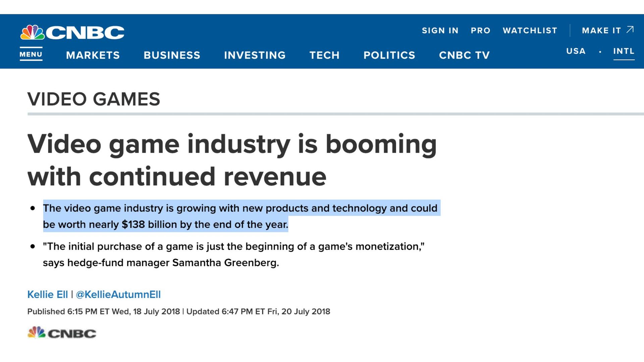644x362 pixels.
Task: Switch to the INTL edition
Action: coord(624,51)
